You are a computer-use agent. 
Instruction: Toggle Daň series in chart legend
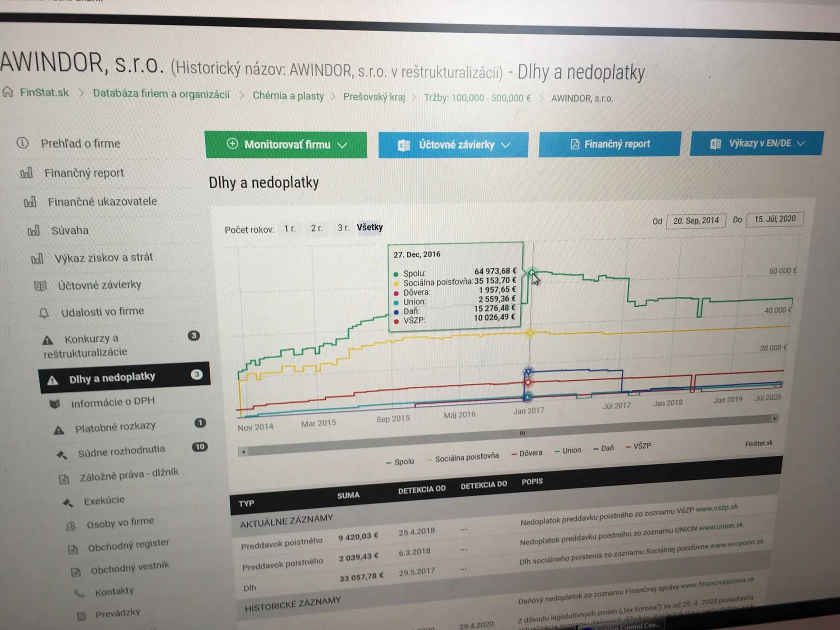[x=603, y=448]
